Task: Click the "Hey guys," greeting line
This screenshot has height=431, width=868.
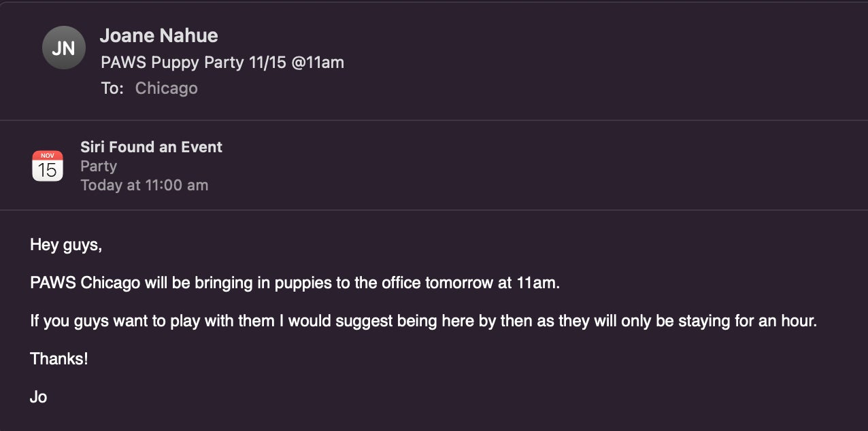Action: pyautogui.click(x=66, y=245)
